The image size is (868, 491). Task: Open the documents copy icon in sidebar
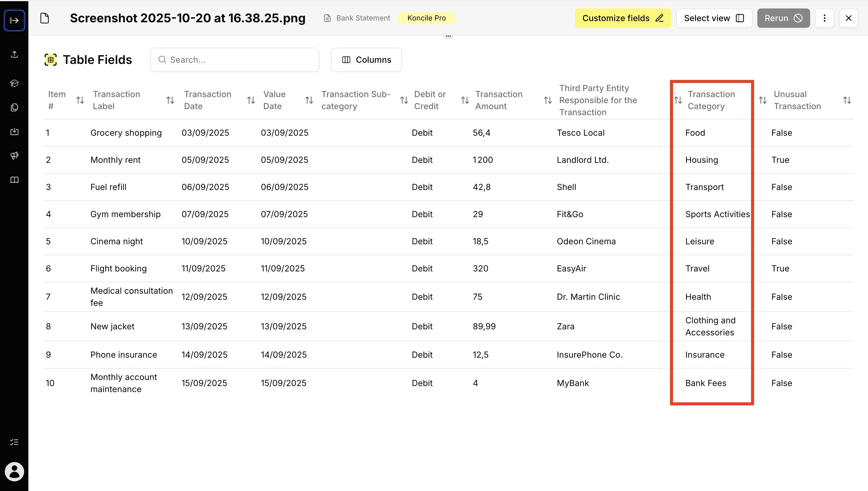(x=14, y=107)
